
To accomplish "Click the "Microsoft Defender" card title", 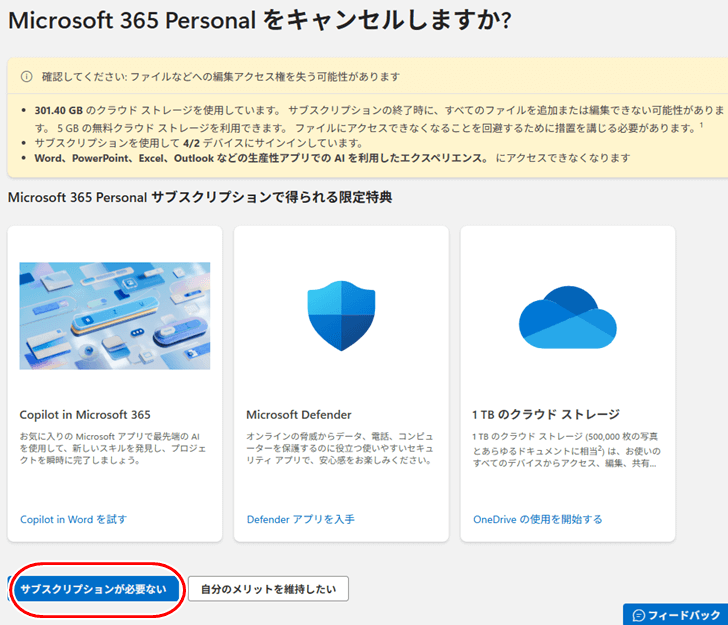I will point(298,414).
